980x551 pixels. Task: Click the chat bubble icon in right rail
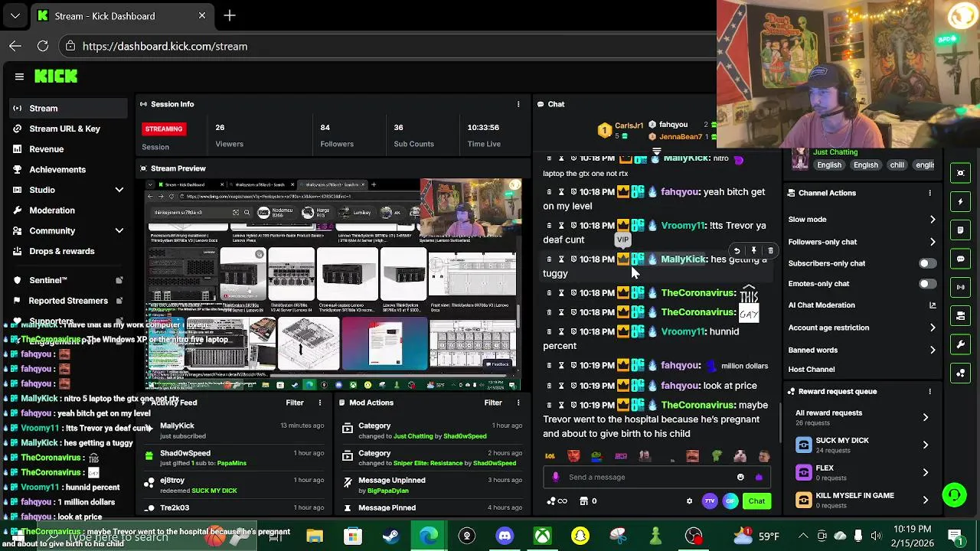[961, 259]
